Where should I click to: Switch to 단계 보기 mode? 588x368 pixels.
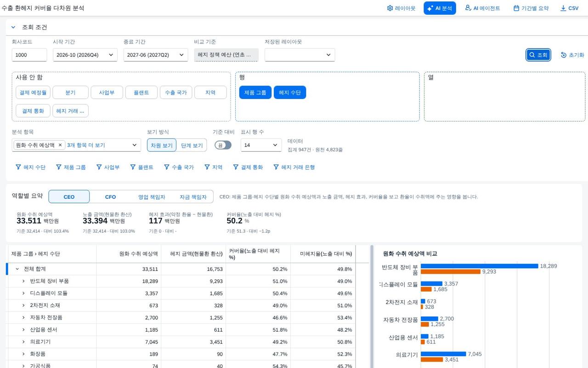pos(192,145)
